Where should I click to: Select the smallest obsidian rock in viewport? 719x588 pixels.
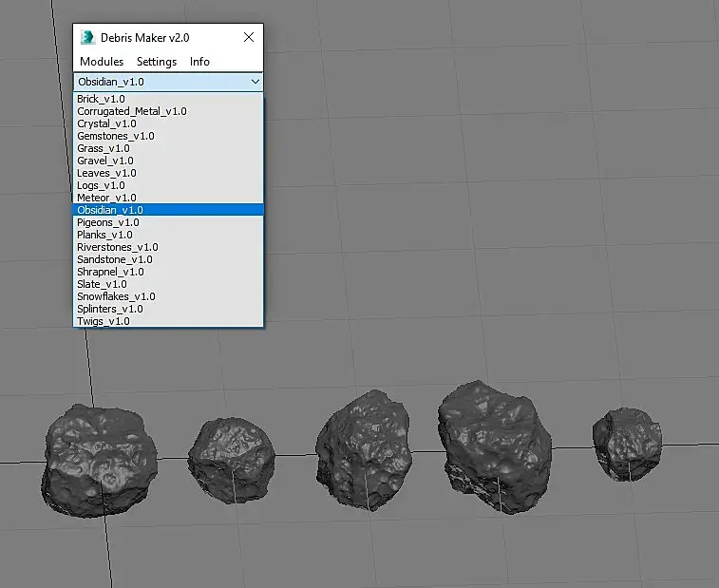click(x=627, y=444)
